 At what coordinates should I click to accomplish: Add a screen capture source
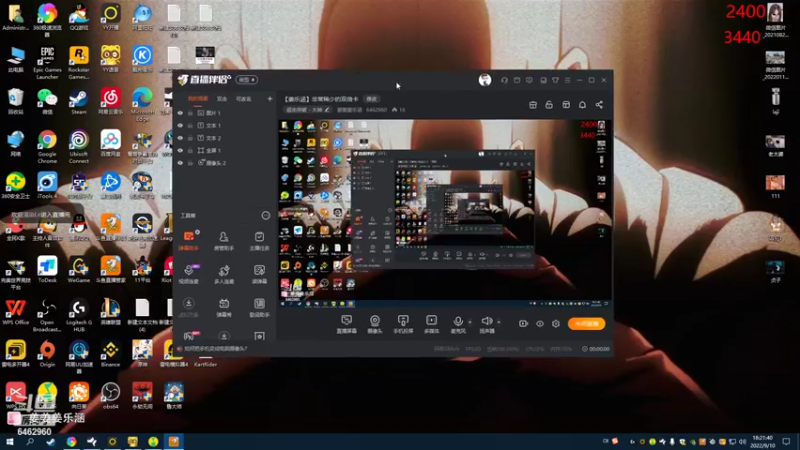coord(346,324)
